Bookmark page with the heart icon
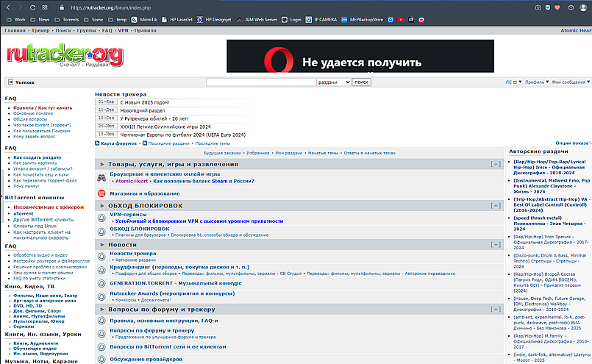592x364 pixels. point(557,7)
